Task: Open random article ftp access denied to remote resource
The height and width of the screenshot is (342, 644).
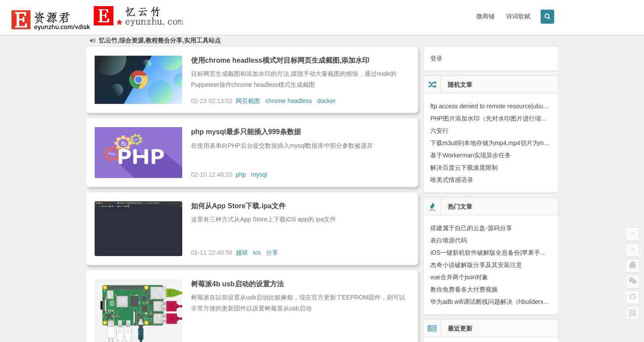Action: [x=490, y=106]
